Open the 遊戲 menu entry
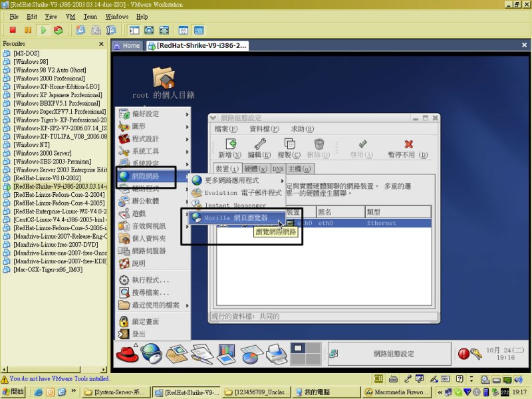The image size is (532, 399). pos(154,213)
